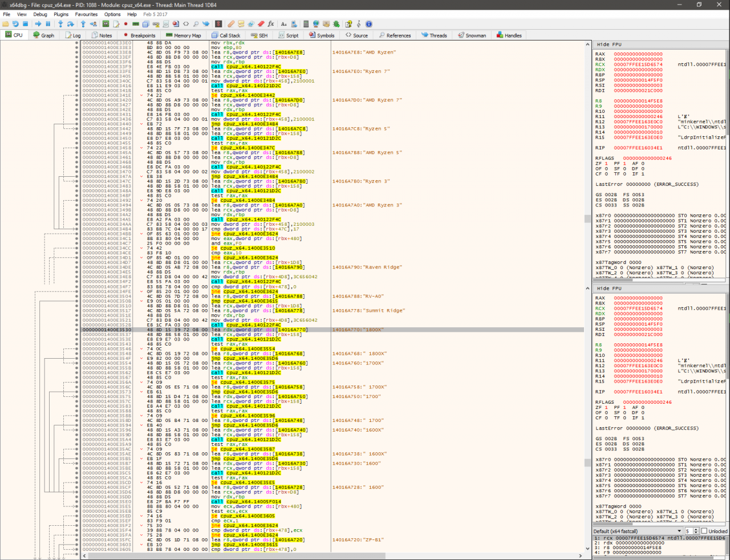Open the View menu
The width and height of the screenshot is (730, 560).
(x=22, y=14)
